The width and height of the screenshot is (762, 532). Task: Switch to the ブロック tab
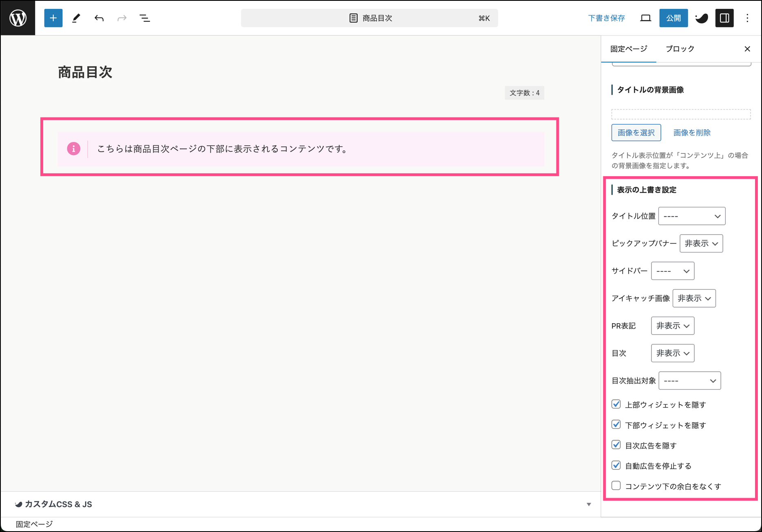tap(680, 49)
